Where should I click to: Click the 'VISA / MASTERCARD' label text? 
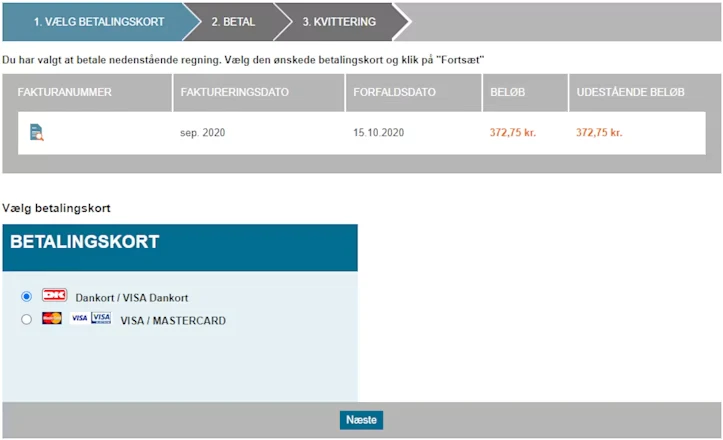pyautogui.click(x=173, y=321)
